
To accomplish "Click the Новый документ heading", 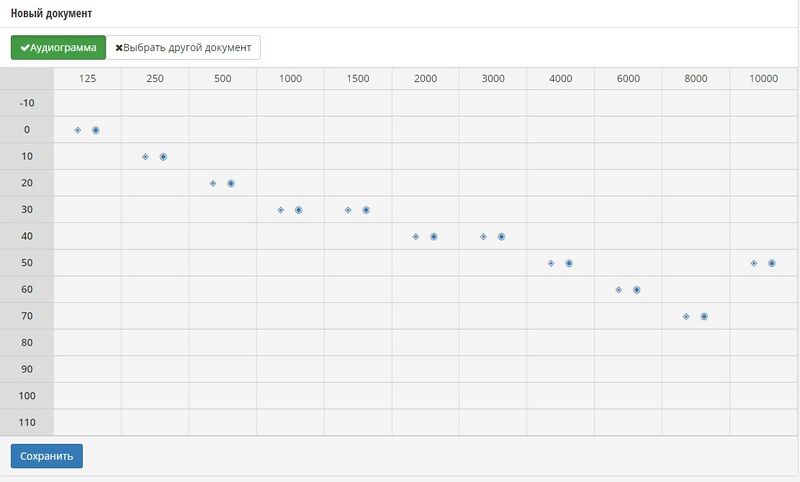I will (51, 13).
